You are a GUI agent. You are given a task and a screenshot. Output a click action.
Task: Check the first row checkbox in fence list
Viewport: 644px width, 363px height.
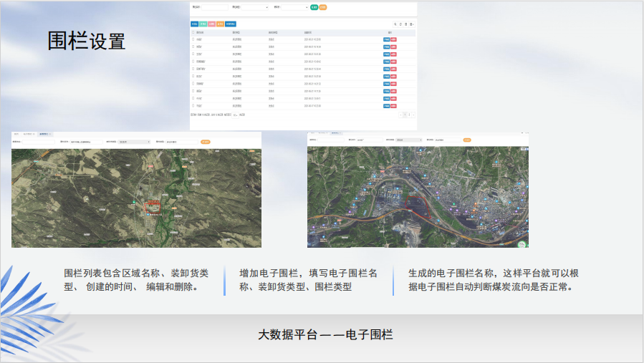[x=193, y=39]
